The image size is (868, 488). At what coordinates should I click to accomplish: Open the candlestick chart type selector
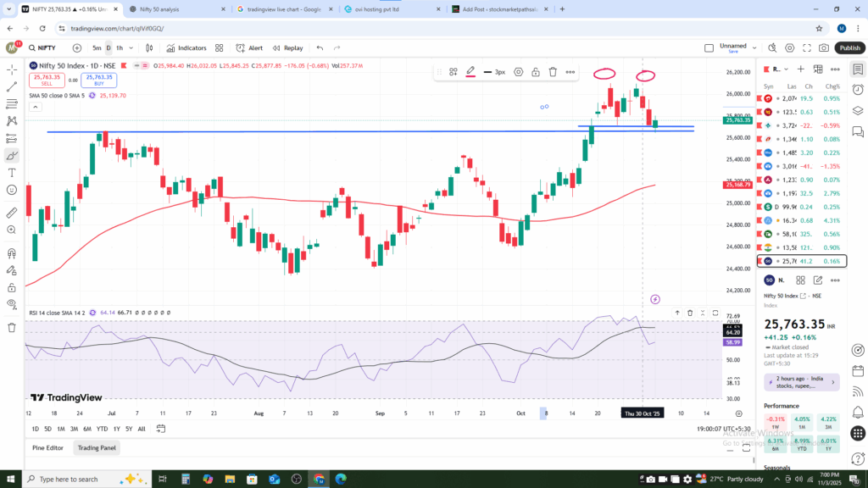coord(151,48)
